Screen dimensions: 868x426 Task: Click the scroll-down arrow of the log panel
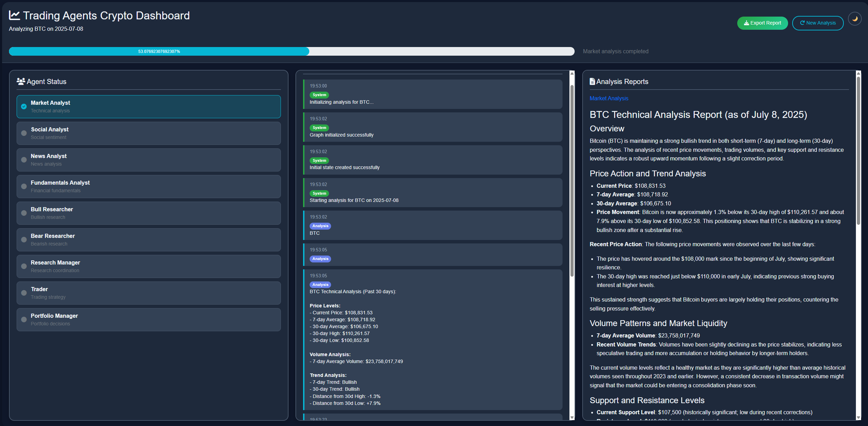pyautogui.click(x=572, y=418)
